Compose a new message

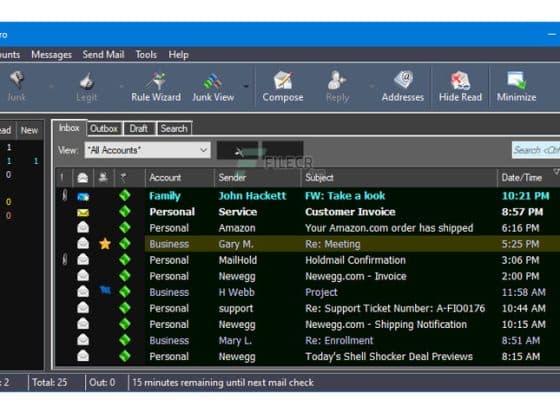pyautogui.click(x=282, y=86)
